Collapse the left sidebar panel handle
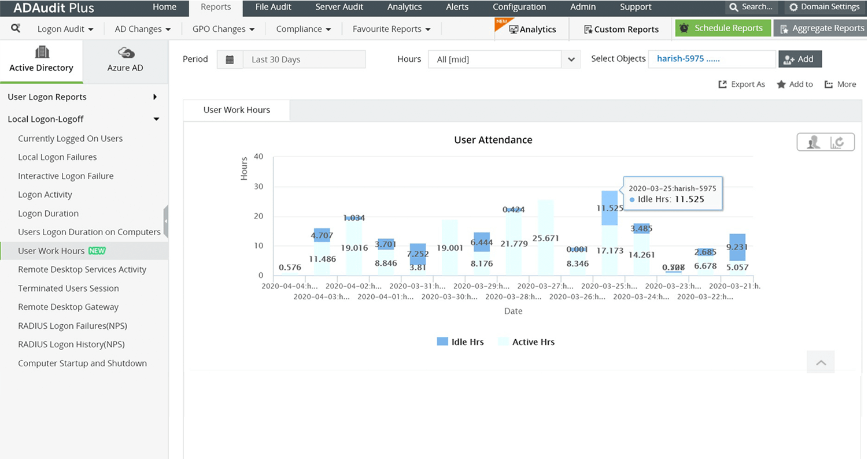 click(x=166, y=221)
